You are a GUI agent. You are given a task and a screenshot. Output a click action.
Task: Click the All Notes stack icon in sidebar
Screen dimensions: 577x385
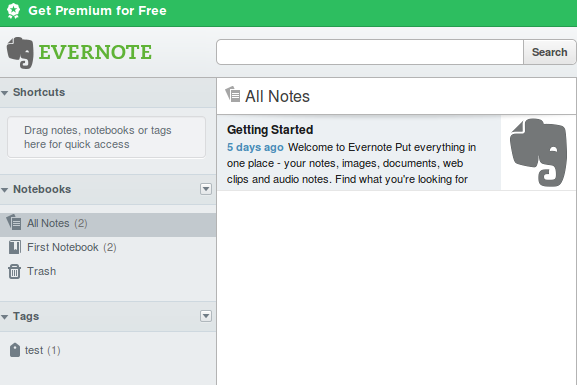point(14,222)
